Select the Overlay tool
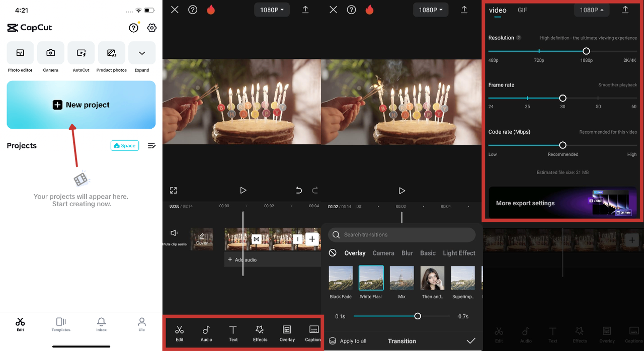This screenshot has width=644, height=351. coord(287,333)
